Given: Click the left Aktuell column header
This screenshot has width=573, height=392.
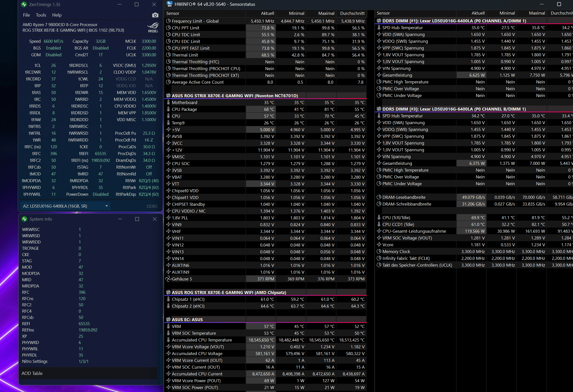Looking at the screenshot, I should [x=261, y=13].
